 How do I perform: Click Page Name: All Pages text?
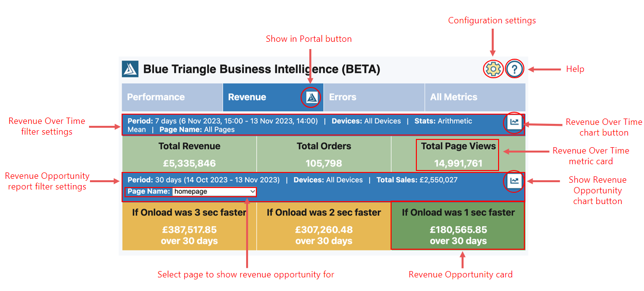tap(197, 130)
